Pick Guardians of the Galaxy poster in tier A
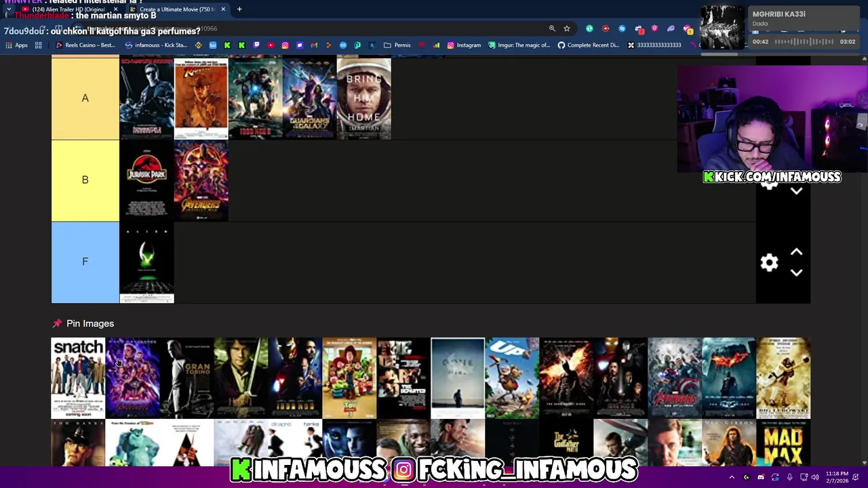 click(309, 98)
